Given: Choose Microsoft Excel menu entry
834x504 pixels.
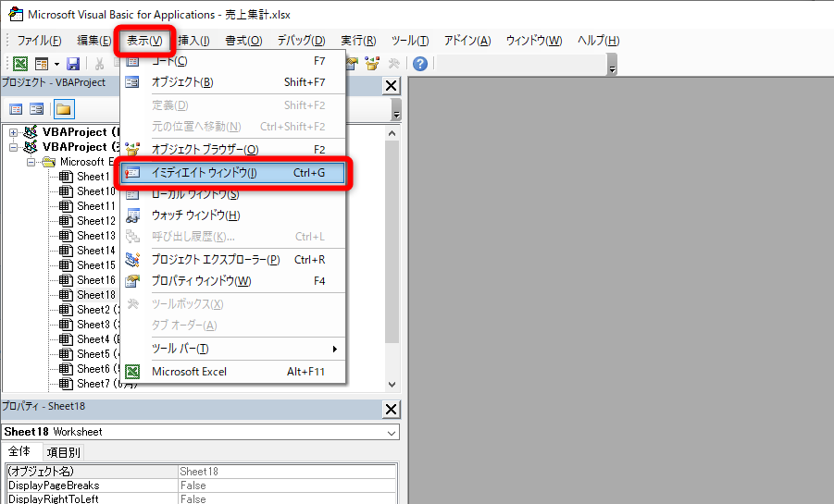Looking at the screenshot, I should point(233,372).
